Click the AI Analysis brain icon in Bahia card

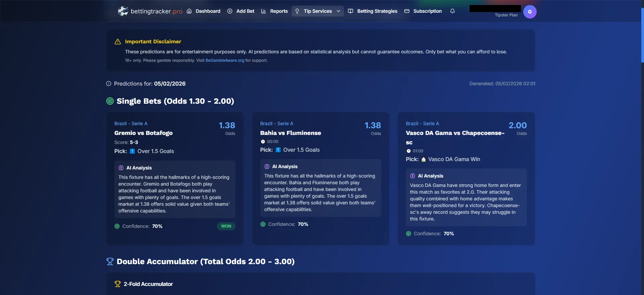pyautogui.click(x=267, y=166)
